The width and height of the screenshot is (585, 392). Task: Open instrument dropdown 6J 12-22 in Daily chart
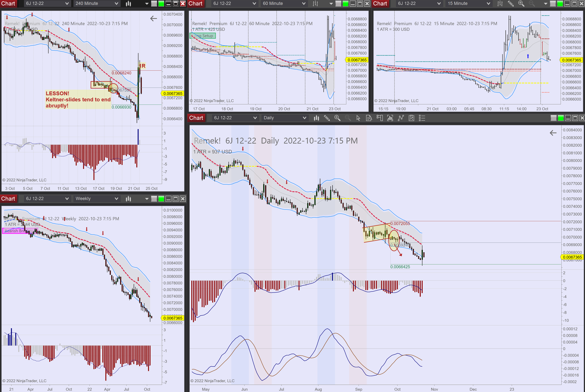(x=235, y=118)
